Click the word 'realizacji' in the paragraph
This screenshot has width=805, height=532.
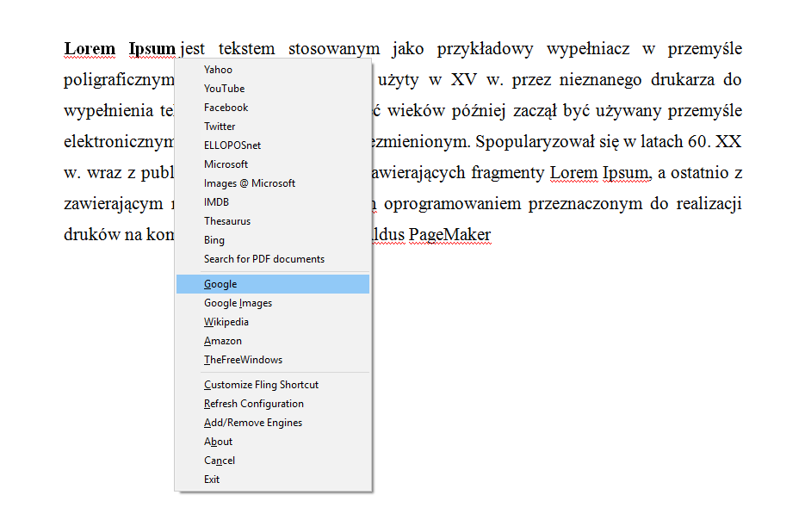coord(709,204)
